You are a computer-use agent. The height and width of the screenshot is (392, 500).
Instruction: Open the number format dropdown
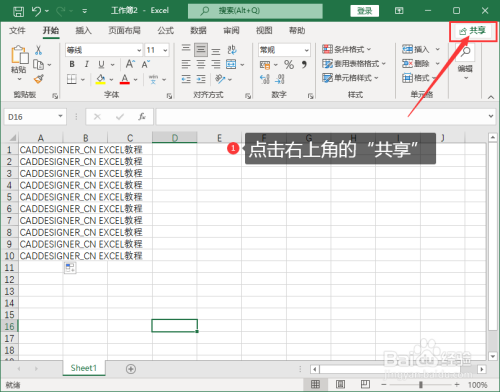click(306, 50)
